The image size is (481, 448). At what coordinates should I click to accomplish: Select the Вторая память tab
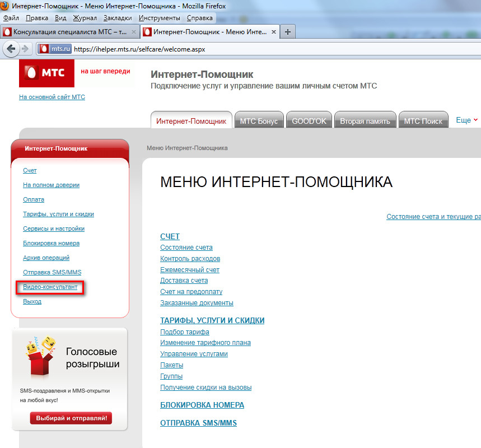coord(365,121)
